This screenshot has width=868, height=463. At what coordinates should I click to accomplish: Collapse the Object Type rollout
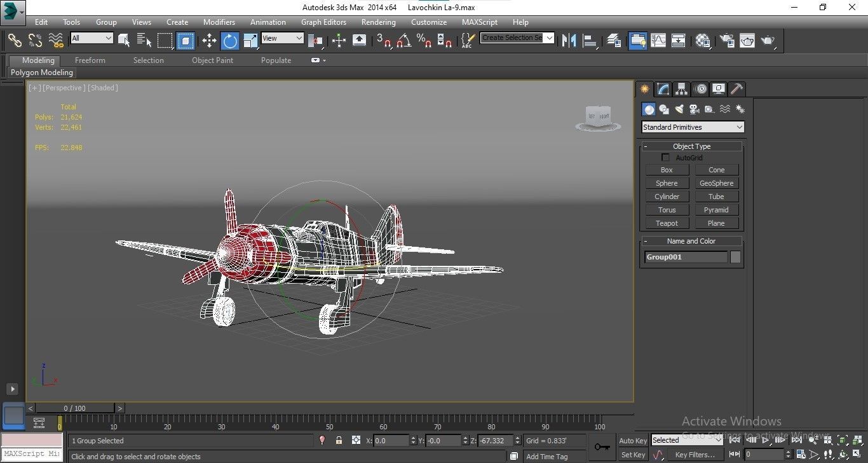click(691, 146)
